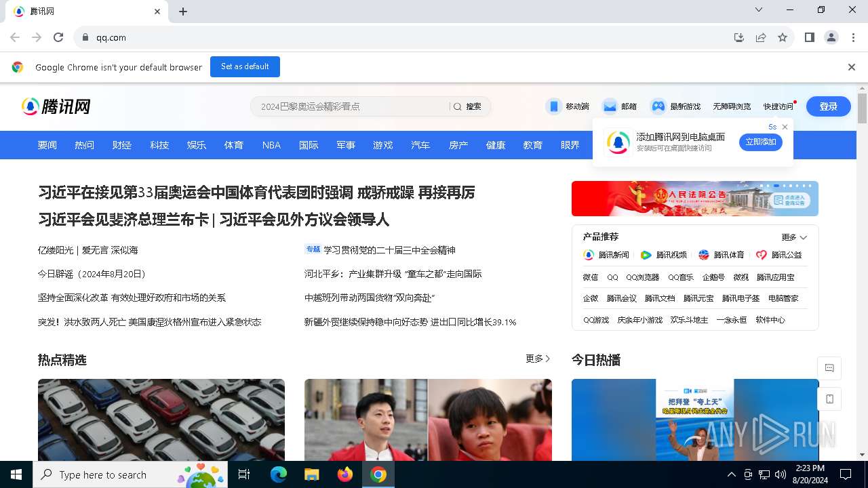
Task: Reload the page in Chrome
Action: [58, 37]
